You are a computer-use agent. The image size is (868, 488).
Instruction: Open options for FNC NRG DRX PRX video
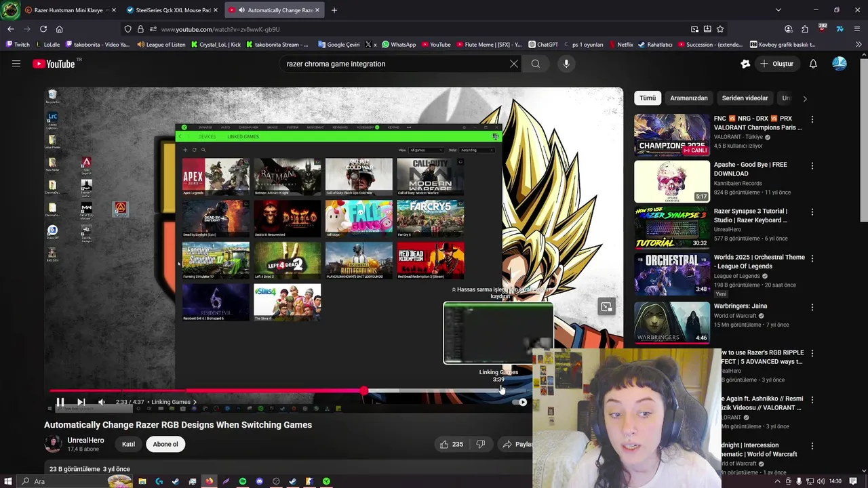click(812, 119)
